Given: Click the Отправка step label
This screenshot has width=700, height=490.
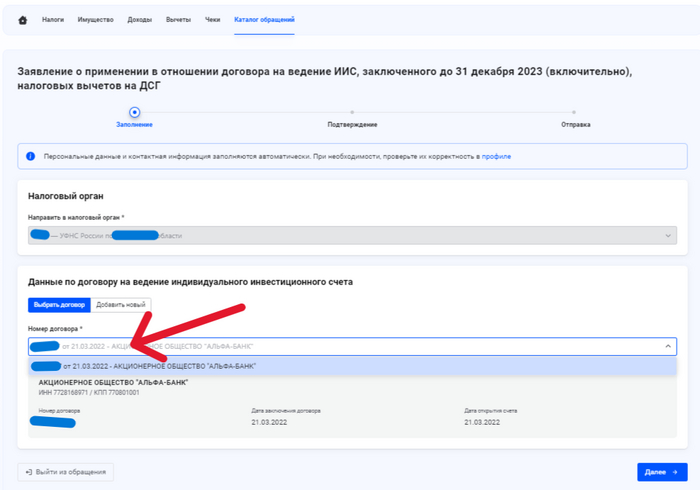Looking at the screenshot, I should point(575,125).
